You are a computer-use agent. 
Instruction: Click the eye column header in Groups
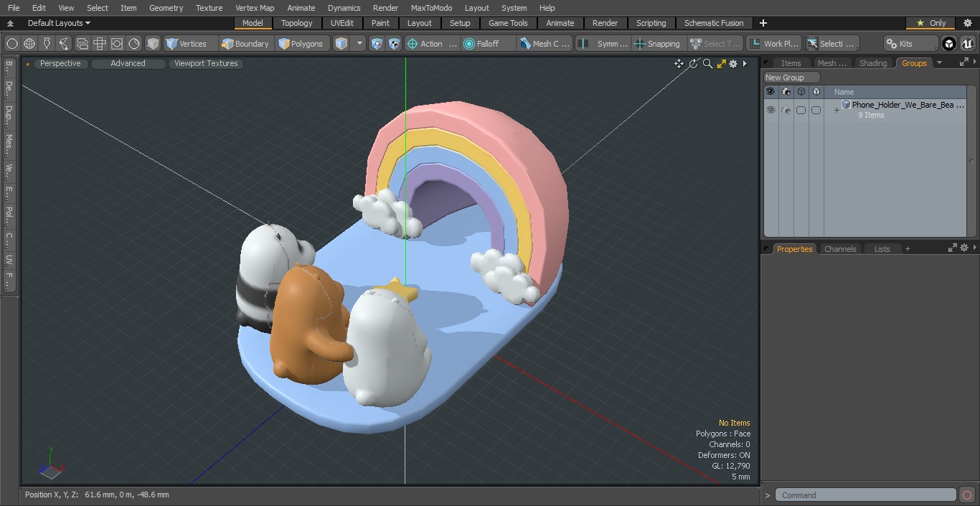tap(771, 92)
